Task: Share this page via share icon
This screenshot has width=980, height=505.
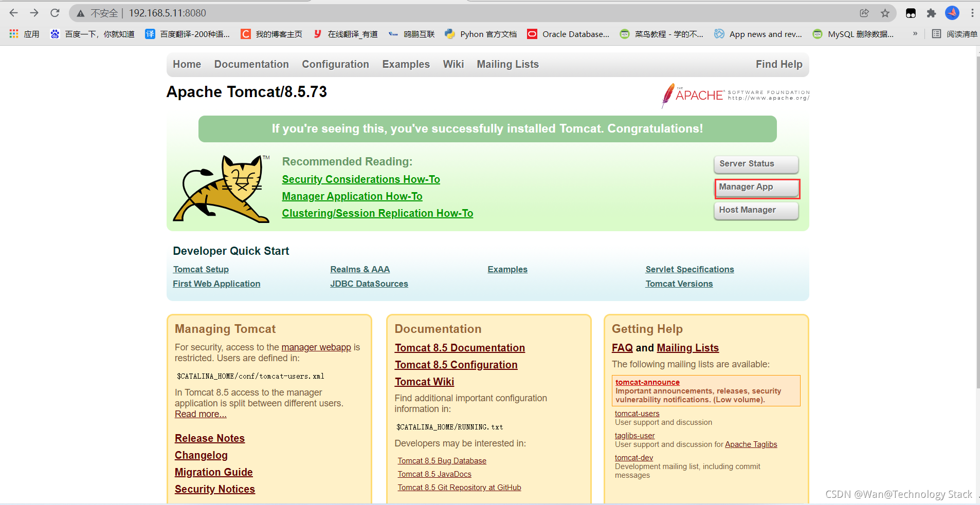Action: coord(864,13)
